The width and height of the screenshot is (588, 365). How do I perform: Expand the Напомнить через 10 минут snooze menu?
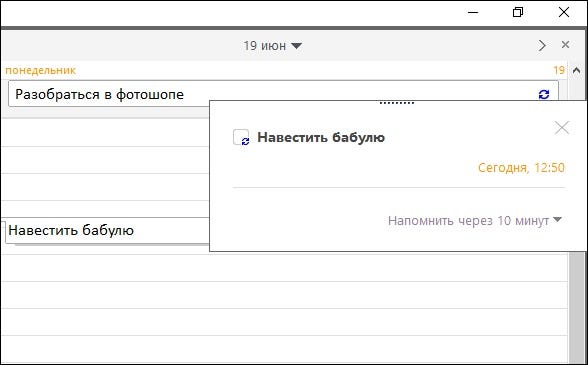(475, 221)
